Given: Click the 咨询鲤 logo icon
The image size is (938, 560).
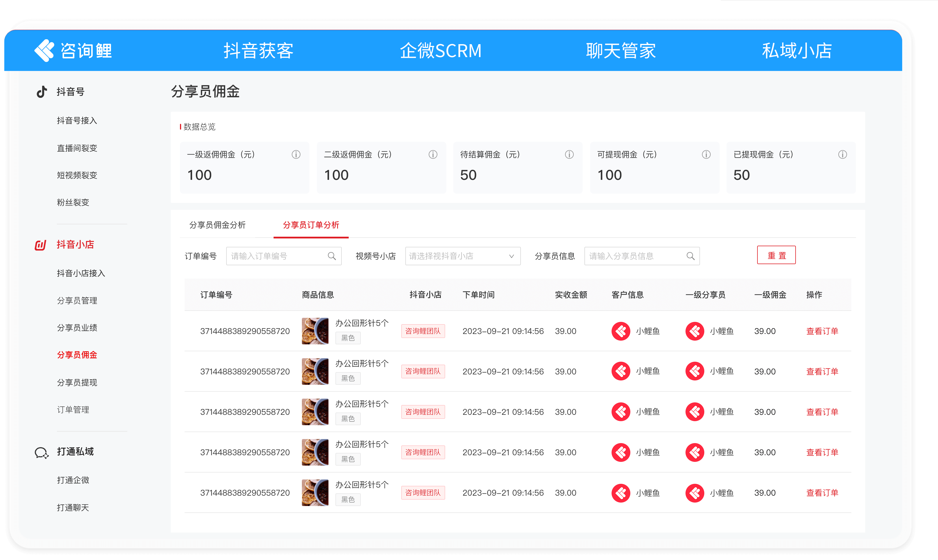Looking at the screenshot, I should (44, 50).
